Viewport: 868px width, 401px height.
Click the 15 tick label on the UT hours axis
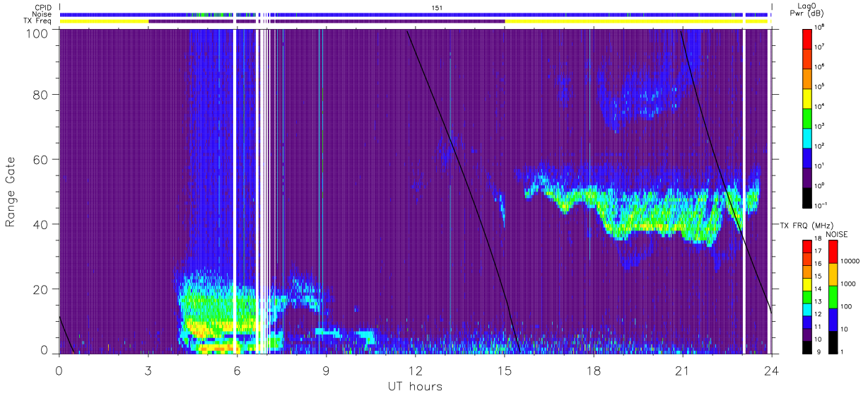(x=504, y=371)
